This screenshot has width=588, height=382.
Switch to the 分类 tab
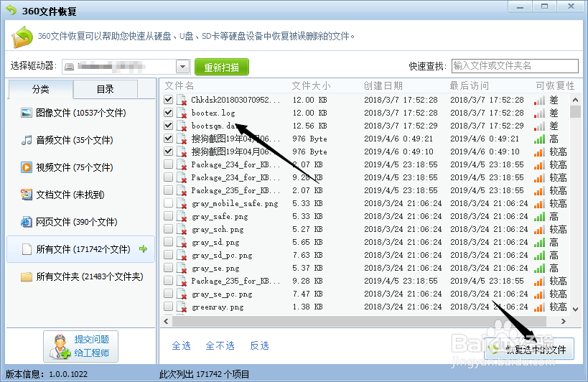pos(40,89)
